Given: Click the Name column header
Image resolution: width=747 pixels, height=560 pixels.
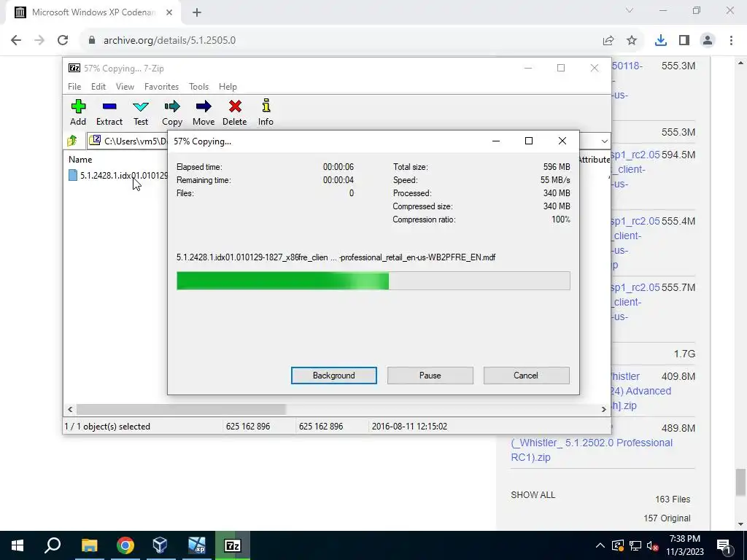Looking at the screenshot, I should [x=80, y=160].
